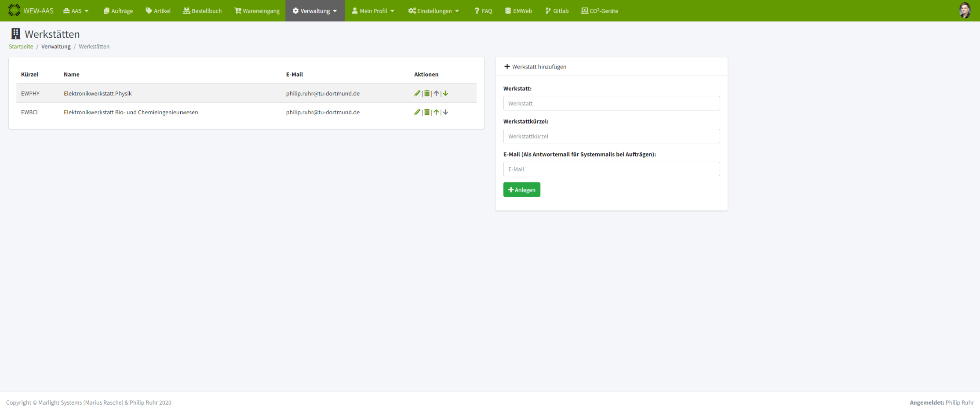
Task: Edit the EWBCI workshop with pencil icon
Action: [x=417, y=112]
